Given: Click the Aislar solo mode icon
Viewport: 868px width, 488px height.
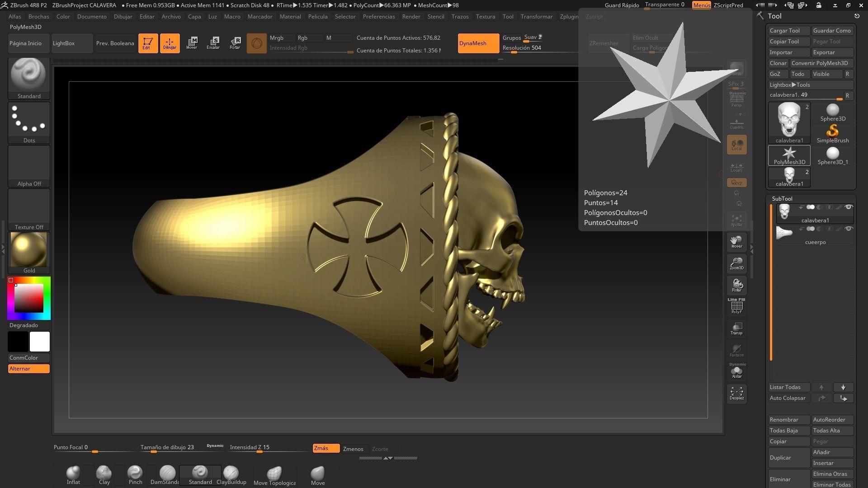Looking at the screenshot, I should 736,371.
